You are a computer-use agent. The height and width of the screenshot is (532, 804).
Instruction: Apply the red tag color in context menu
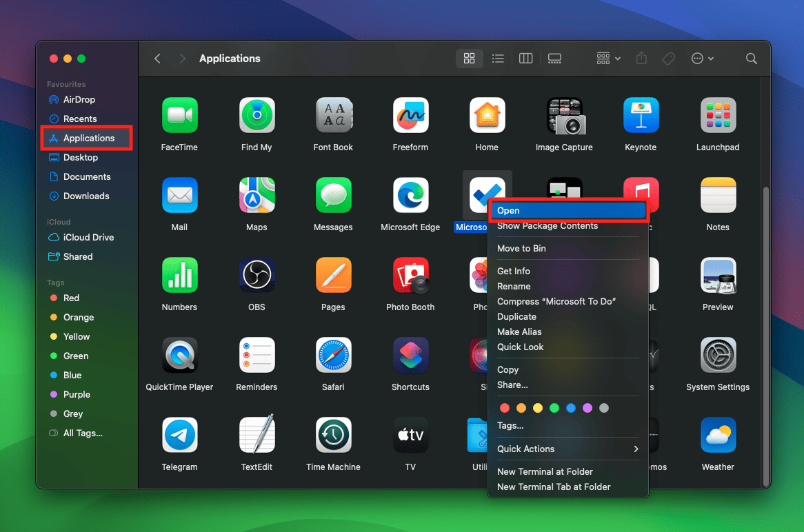(x=505, y=408)
